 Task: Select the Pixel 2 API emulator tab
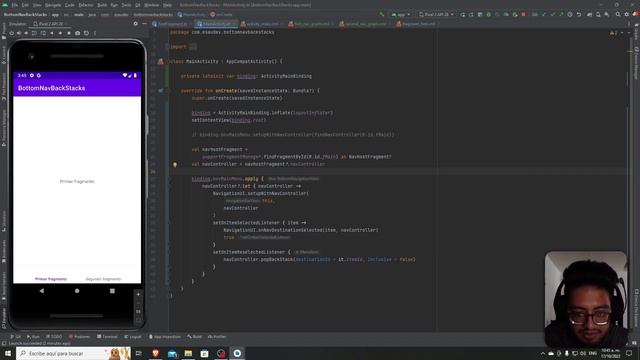click(x=49, y=24)
